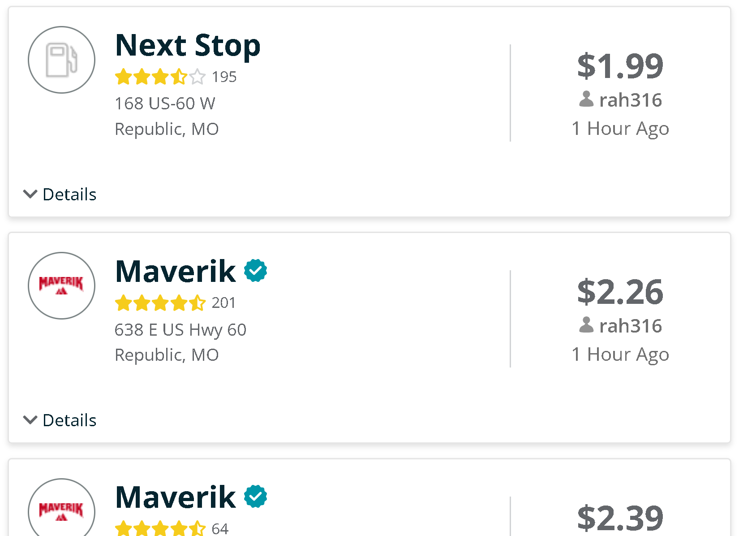Click the Maverik logo at 638 E US Hwy 60
The width and height of the screenshot is (756, 536).
[61, 285]
